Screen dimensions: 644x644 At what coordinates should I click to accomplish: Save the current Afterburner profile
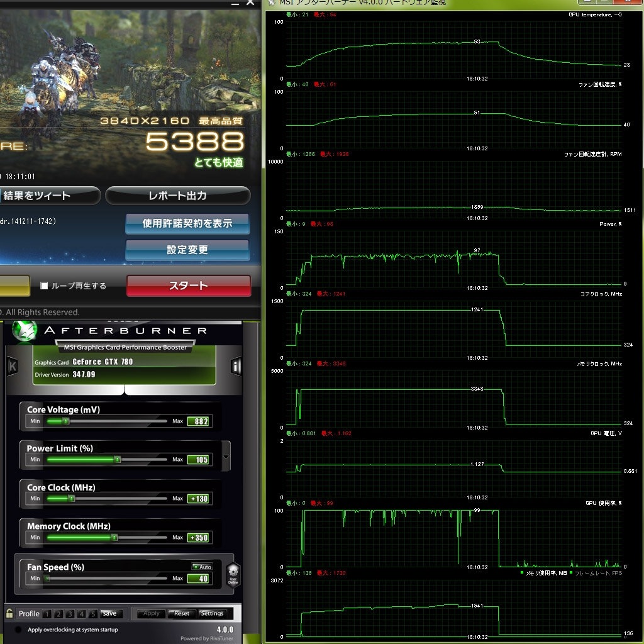(x=111, y=614)
